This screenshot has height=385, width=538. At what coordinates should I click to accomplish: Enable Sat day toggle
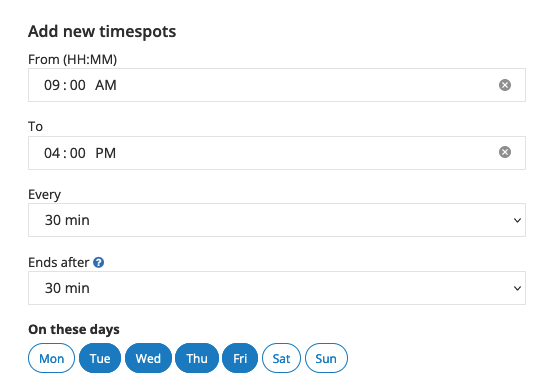pos(281,358)
